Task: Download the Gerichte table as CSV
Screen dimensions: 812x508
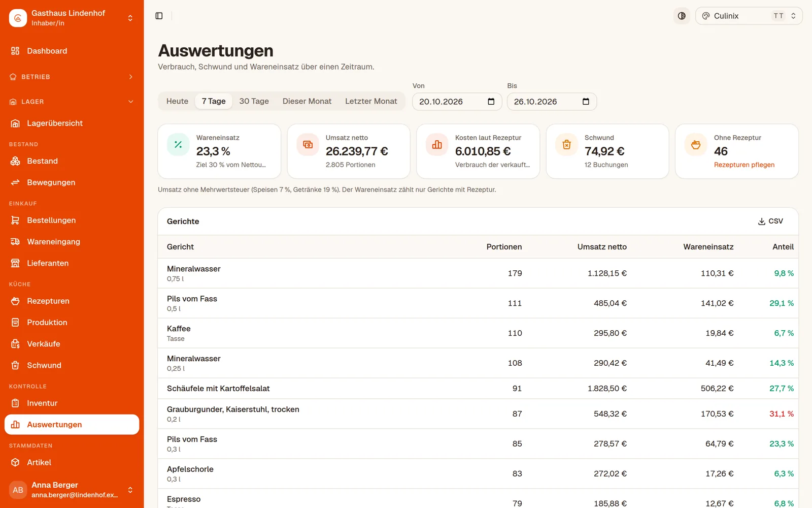Action: click(770, 221)
